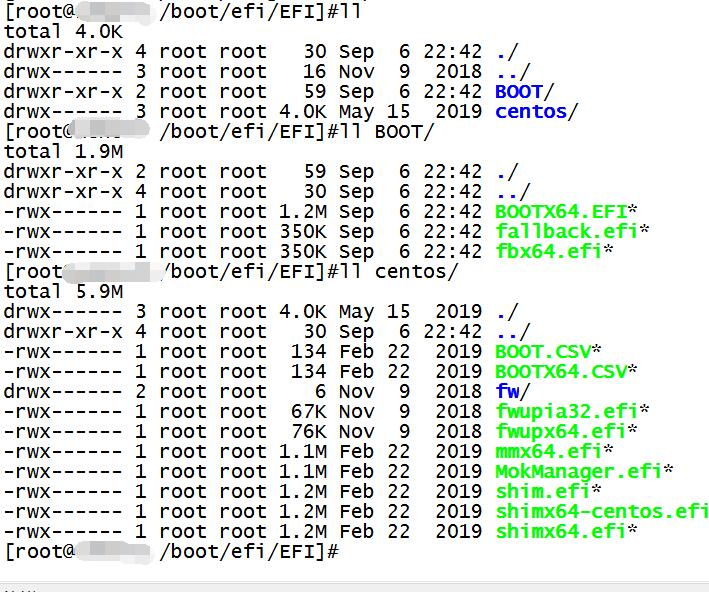Select the shim.efi filename

pyautogui.click(x=543, y=491)
